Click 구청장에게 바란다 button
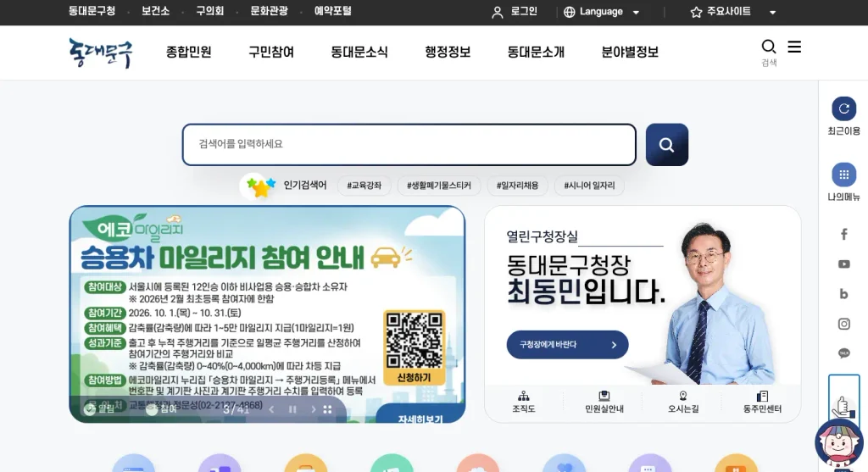Image resolution: width=868 pixels, height=472 pixels. tap(567, 345)
